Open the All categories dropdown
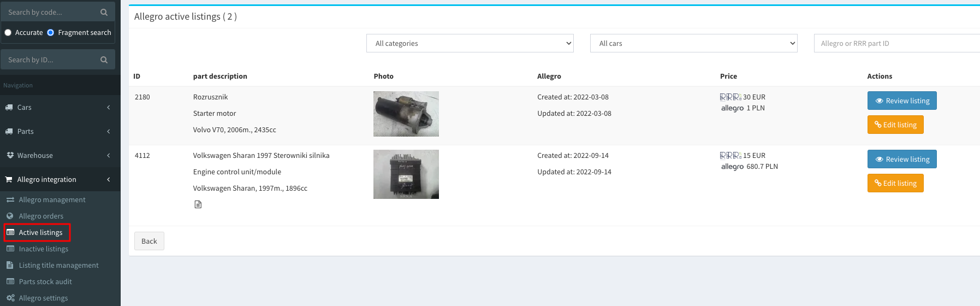The width and height of the screenshot is (980, 306). (470, 43)
